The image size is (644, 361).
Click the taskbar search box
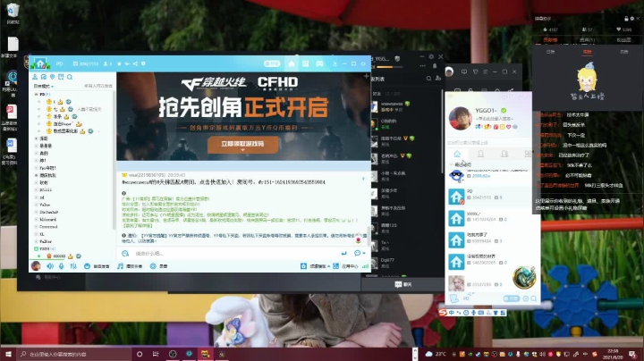tap(74, 354)
